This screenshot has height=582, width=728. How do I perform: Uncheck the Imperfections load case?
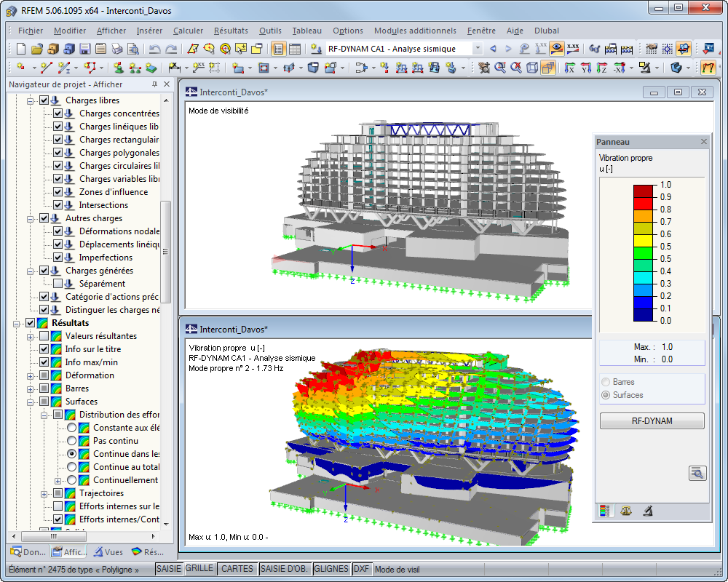tap(60, 257)
